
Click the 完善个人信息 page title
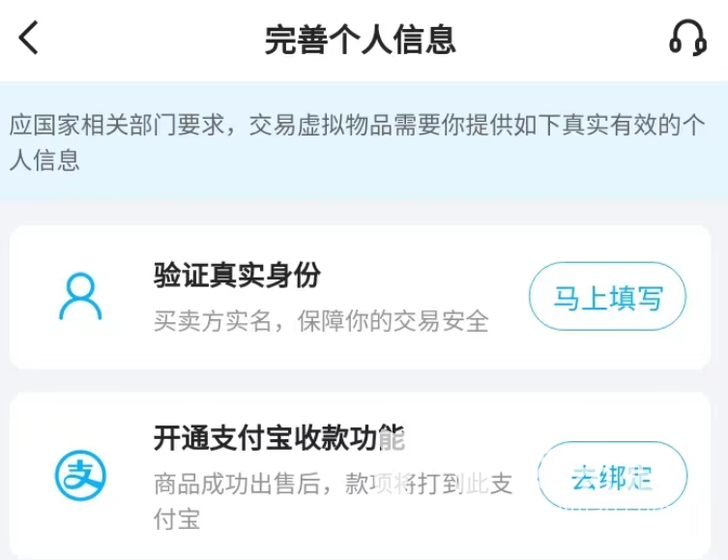tap(360, 40)
